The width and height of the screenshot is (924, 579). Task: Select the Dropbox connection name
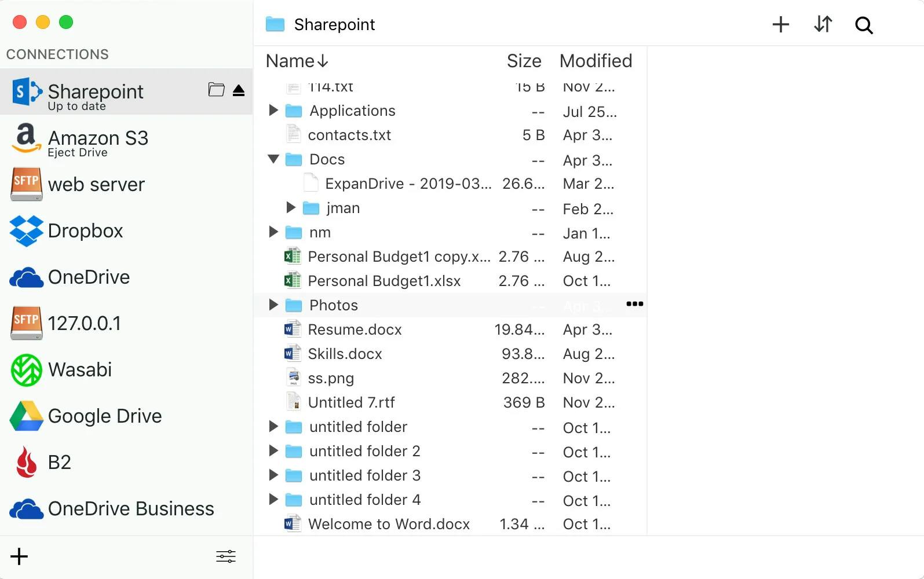click(86, 230)
